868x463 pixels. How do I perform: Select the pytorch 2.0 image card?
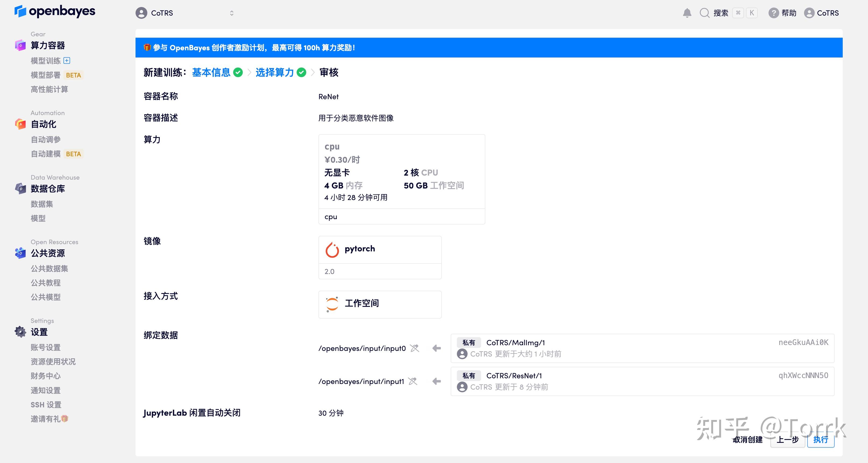coord(380,258)
